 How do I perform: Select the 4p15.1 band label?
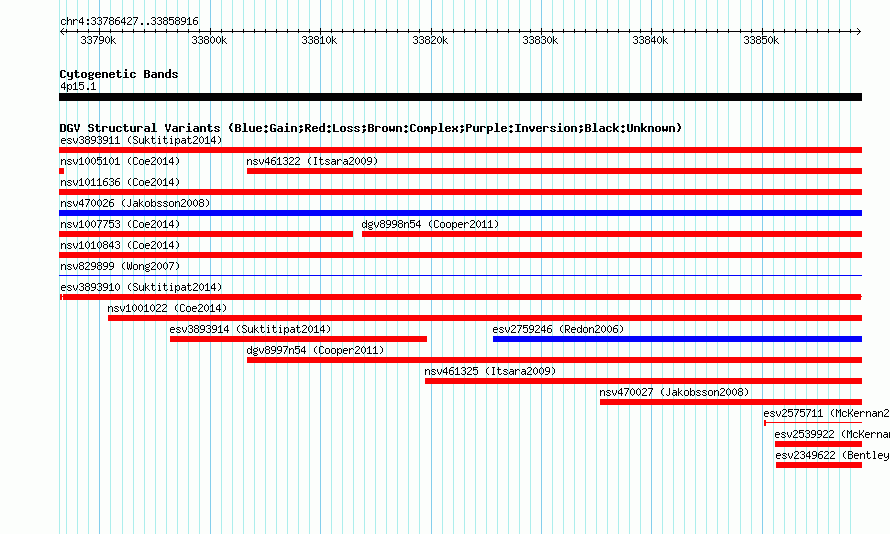pos(78,86)
